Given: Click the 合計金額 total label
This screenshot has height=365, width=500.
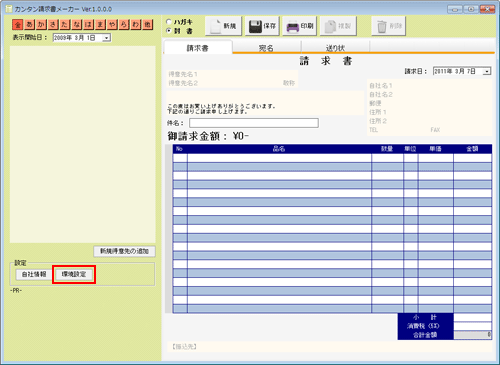Looking at the screenshot, I should [425, 335].
